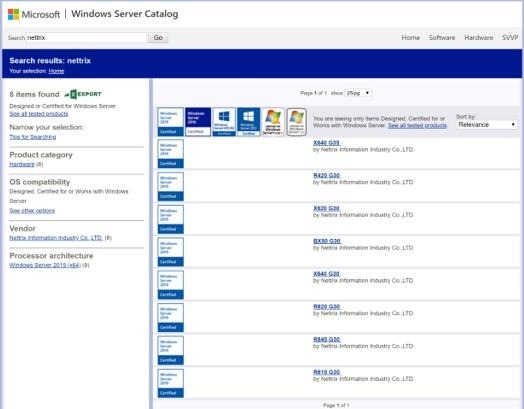This screenshot has width=524, height=409.
Task: Filter by Windows Server 2019 (x64) architecture
Action: tap(45, 265)
